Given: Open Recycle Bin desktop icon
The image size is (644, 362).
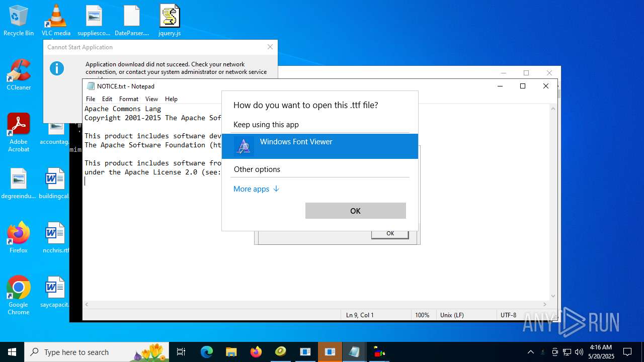Looking at the screenshot, I should (x=19, y=21).
